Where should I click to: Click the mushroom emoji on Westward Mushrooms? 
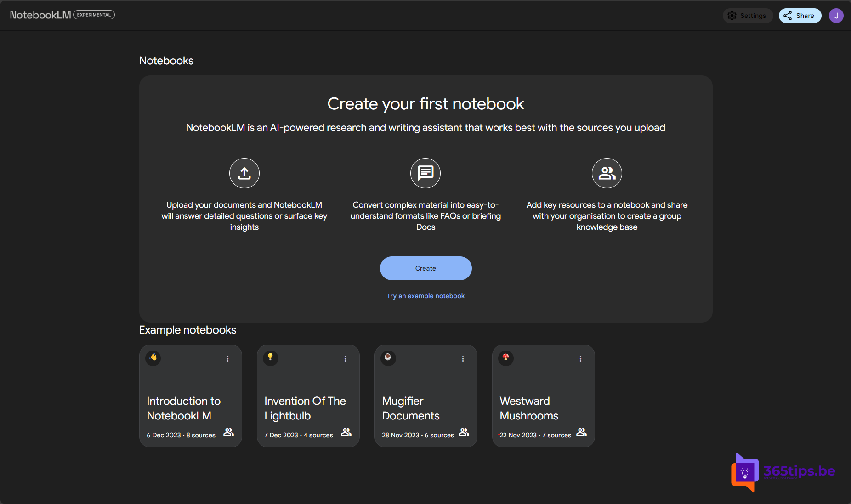tap(506, 357)
